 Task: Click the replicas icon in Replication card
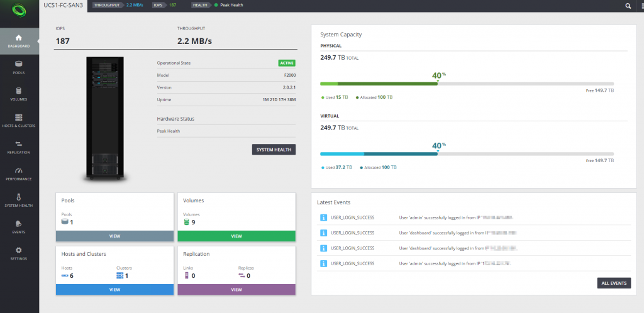point(241,275)
